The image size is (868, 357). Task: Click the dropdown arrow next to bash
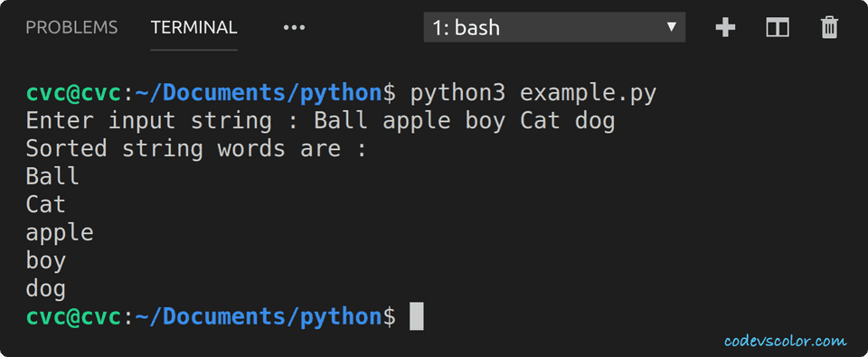672,26
